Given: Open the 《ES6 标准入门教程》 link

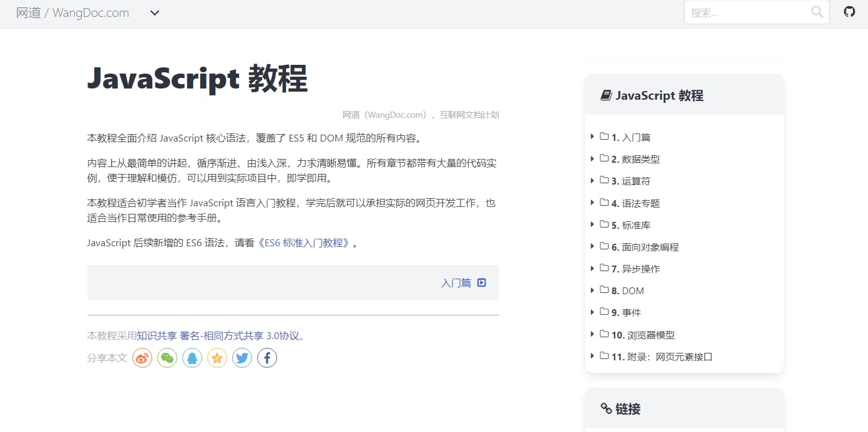Looking at the screenshot, I should tap(305, 243).
